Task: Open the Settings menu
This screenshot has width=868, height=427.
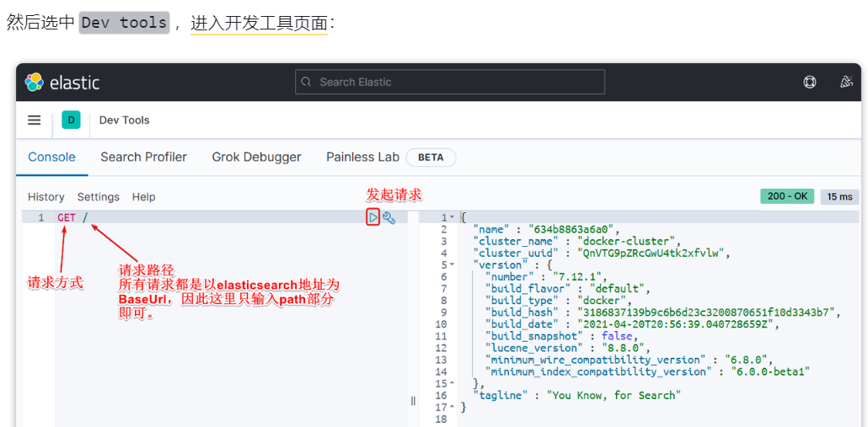Action: [98, 197]
